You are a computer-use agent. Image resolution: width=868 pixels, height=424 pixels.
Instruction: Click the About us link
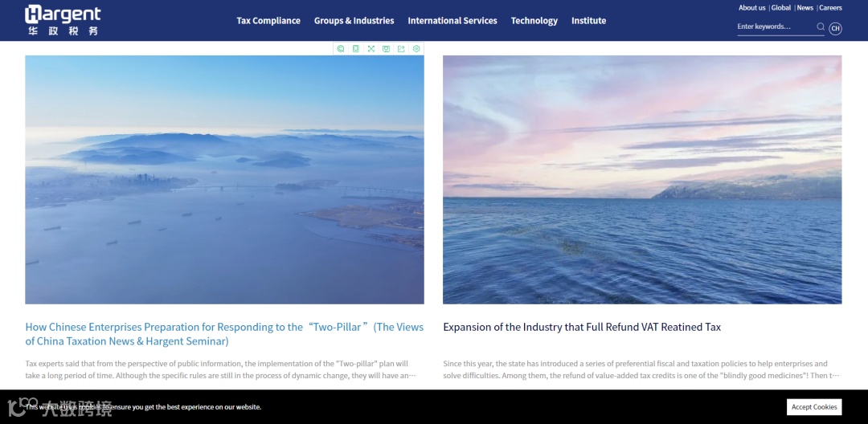751,8
